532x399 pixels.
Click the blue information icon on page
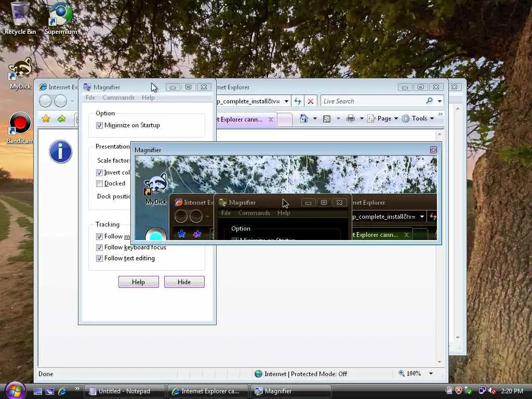60,151
